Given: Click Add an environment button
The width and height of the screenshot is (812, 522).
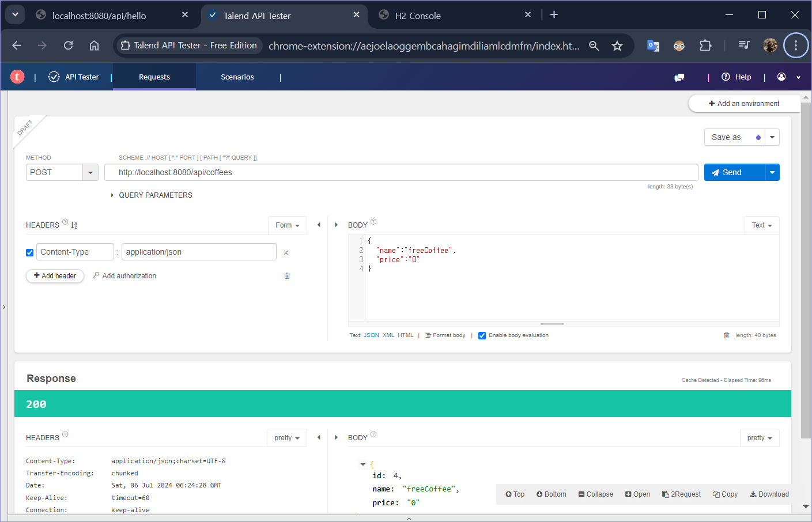Looking at the screenshot, I should (x=744, y=104).
